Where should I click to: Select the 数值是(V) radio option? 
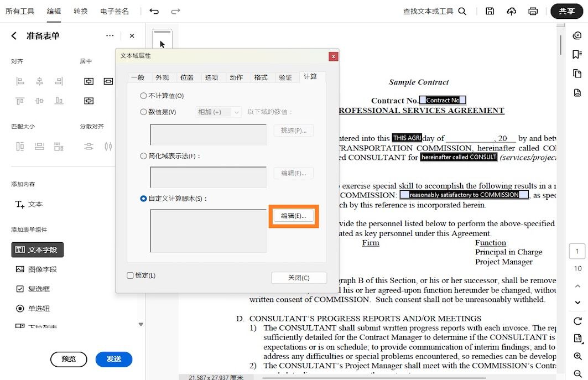click(x=144, y=111)
